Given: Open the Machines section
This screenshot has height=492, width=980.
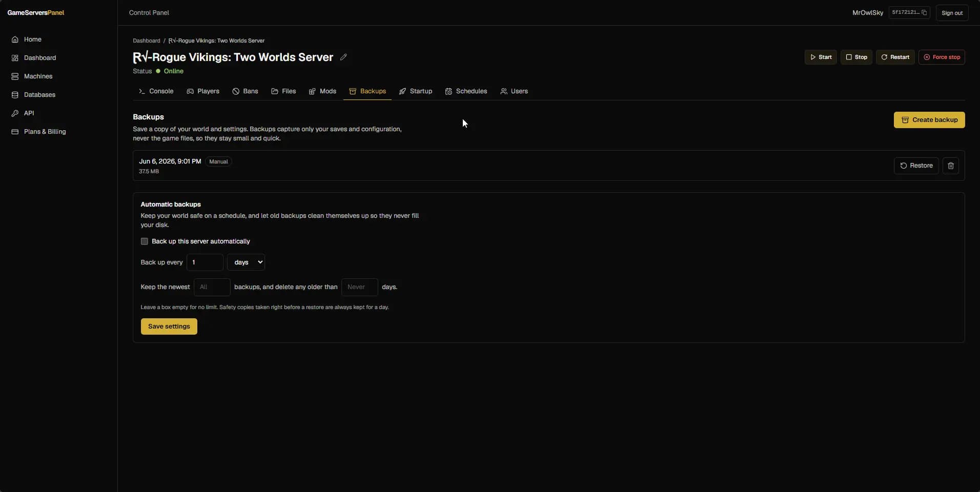Looking at the screenshot, I should (x=32, y=76).
